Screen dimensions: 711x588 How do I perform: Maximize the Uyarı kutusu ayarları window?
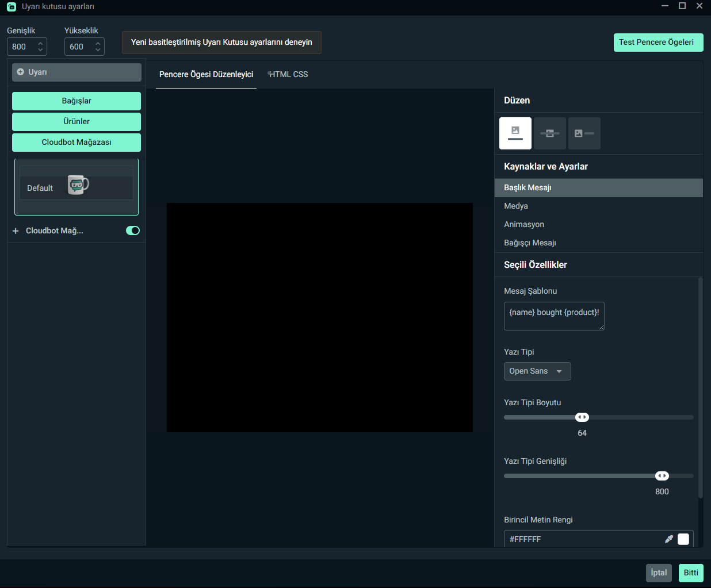click(x=682, y=6)
